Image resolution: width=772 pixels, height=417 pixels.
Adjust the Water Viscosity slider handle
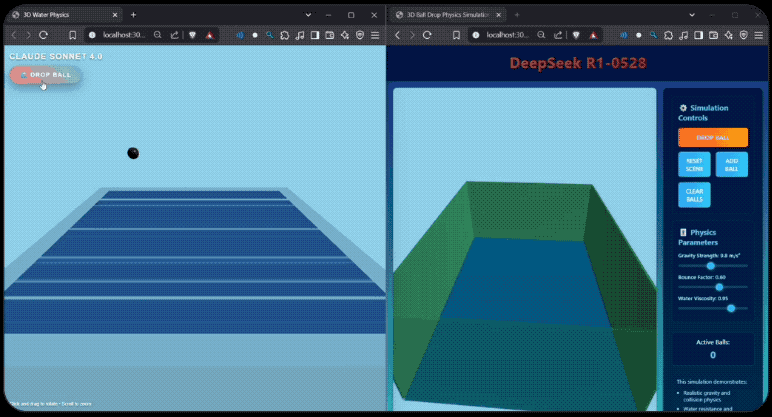point(731,308)
